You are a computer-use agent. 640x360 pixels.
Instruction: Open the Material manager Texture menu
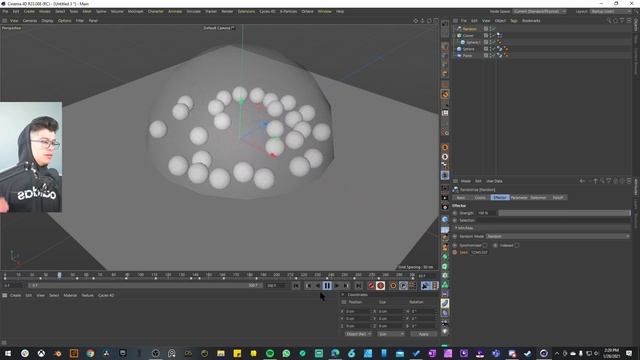pos(87,295)
